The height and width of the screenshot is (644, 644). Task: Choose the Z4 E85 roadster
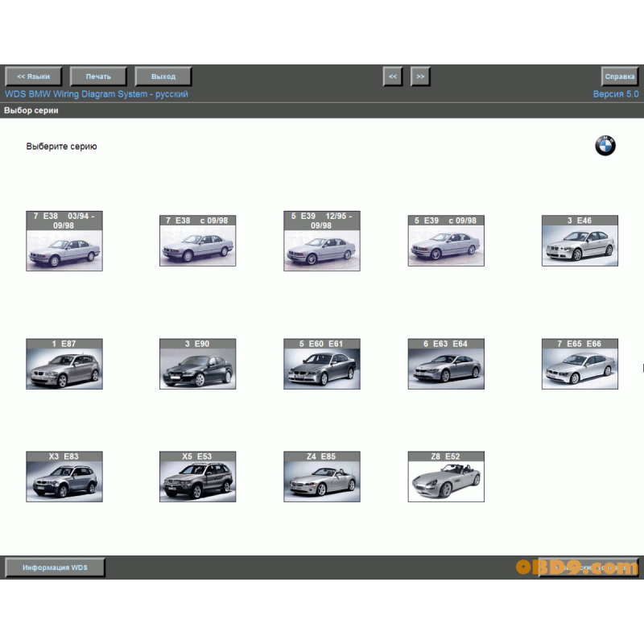[x=322, y=477]
